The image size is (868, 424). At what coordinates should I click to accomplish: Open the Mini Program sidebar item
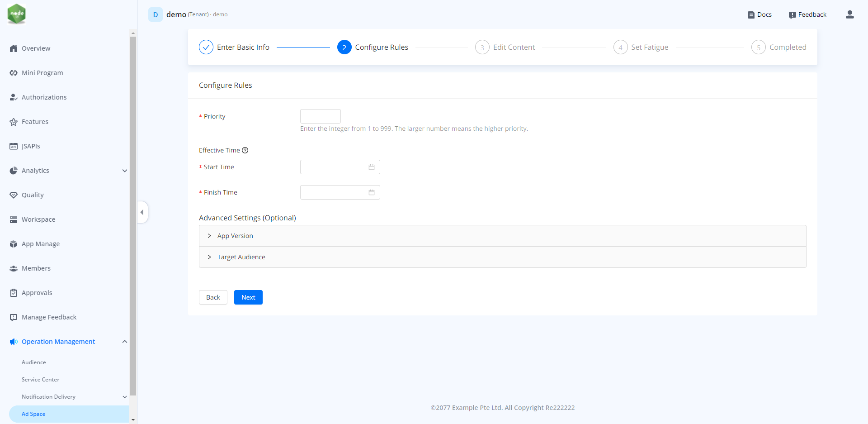point(42,73)
